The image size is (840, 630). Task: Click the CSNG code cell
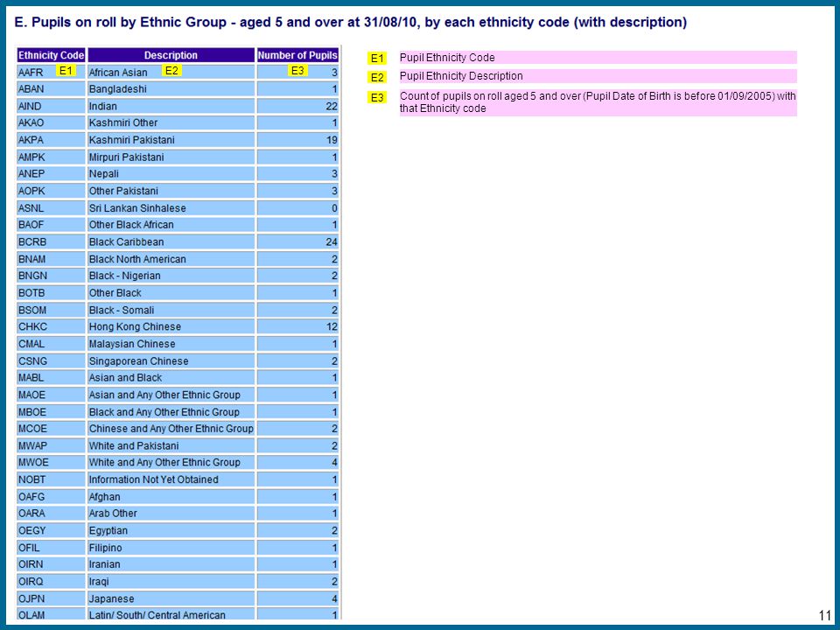click(x=51, y=360)
